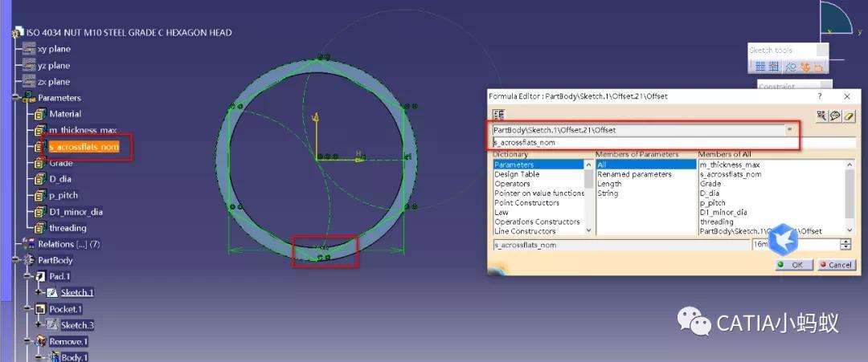Image resolution: width=868 pixels, height=362 pixels.
Task: Click OK in Formula Editor
Action: point(794,265)
